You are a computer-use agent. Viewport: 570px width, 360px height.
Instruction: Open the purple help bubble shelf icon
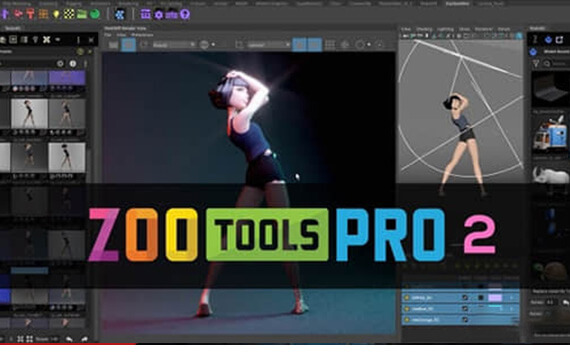[185, 14]
